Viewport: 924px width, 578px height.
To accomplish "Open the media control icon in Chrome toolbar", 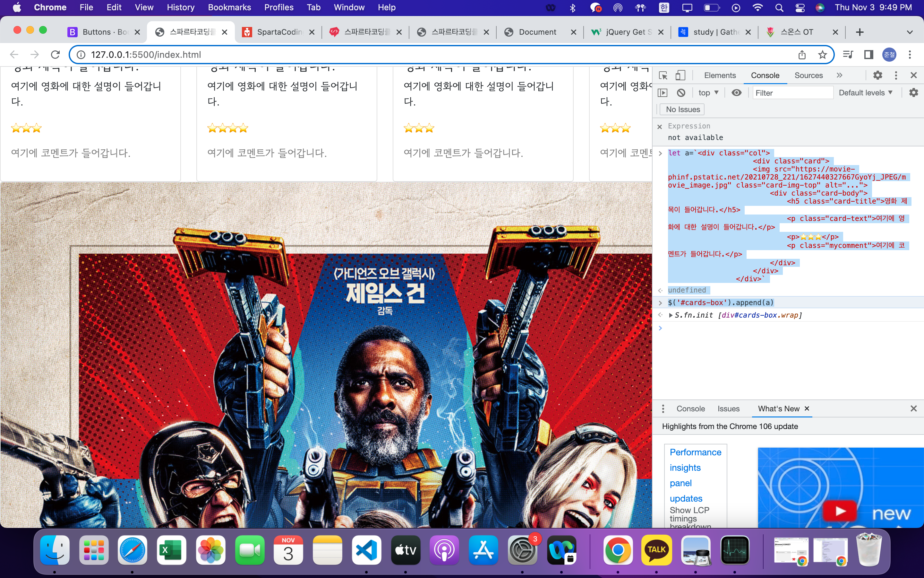I will coord(848,55).
